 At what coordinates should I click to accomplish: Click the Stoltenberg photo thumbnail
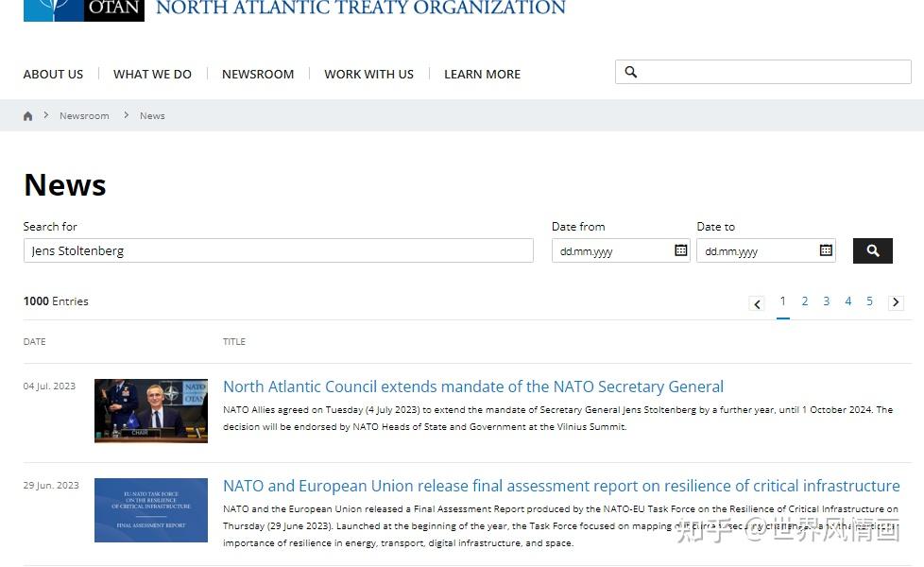(x=151, y=411)
